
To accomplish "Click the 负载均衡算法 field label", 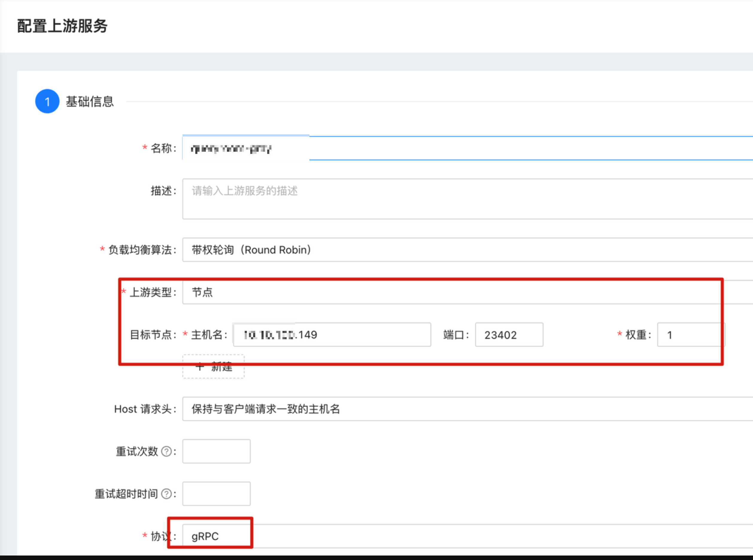I will (140, 250).
